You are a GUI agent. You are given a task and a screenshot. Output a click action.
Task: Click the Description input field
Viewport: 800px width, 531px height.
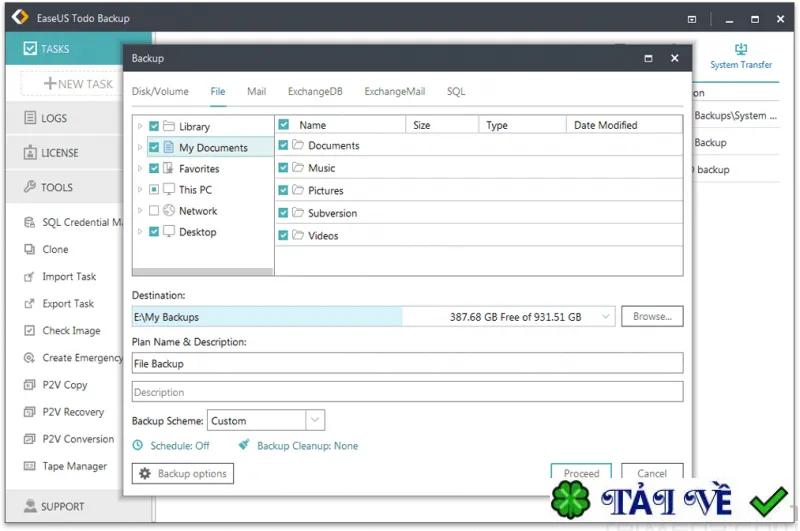pos(407,392)
